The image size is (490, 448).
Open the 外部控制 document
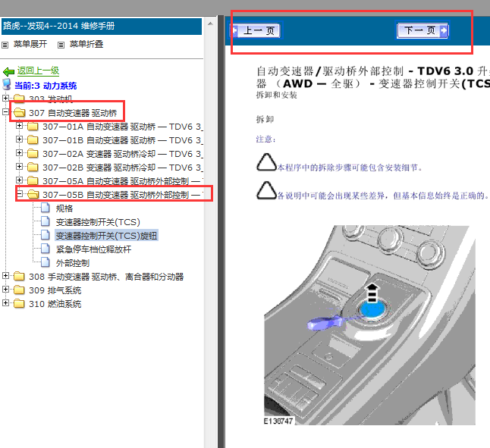click(x=73, y=263)
